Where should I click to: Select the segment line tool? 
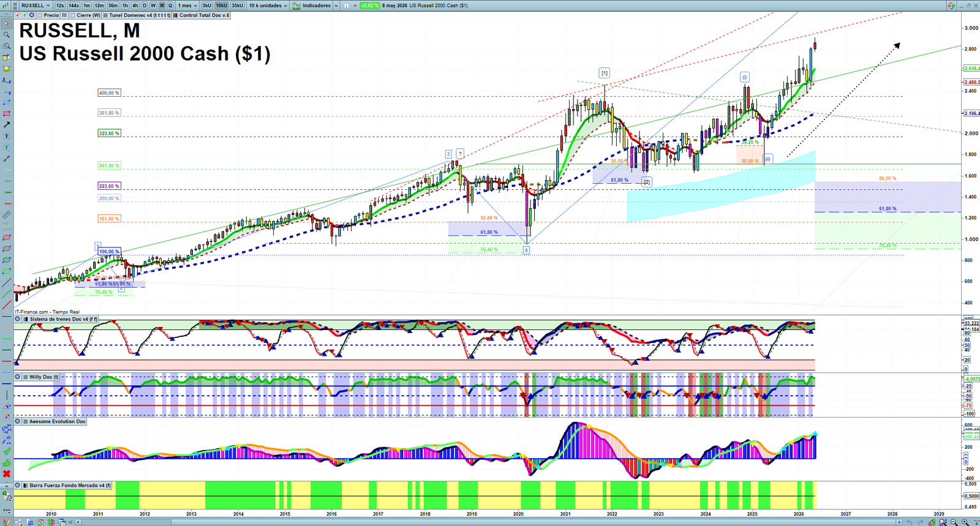[6, 159]
